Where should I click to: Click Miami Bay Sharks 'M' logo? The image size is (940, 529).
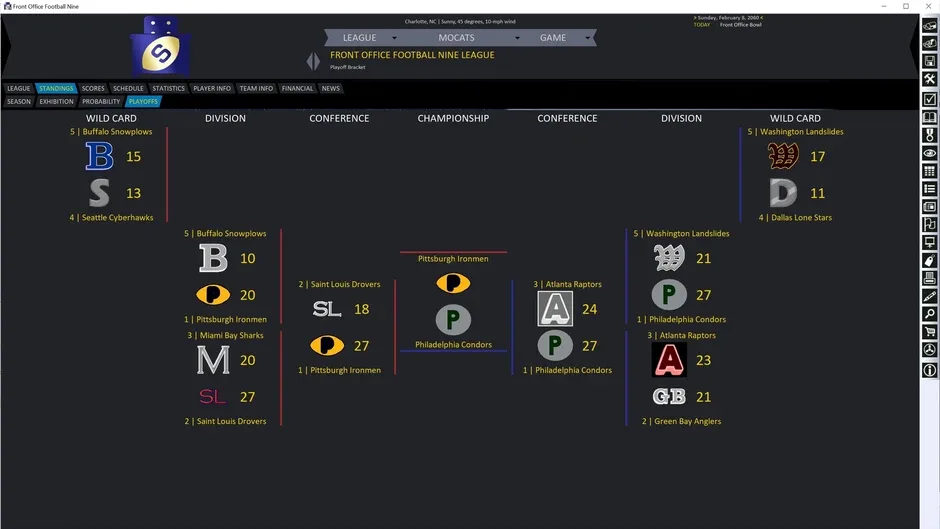tap(213, 360)
